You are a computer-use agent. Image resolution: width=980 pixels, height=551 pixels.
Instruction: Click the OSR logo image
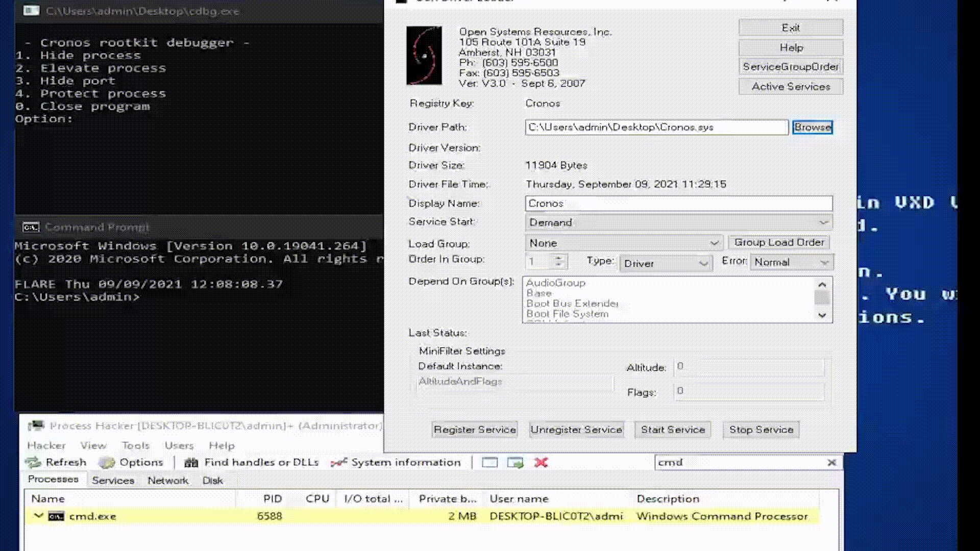(424, 56)
